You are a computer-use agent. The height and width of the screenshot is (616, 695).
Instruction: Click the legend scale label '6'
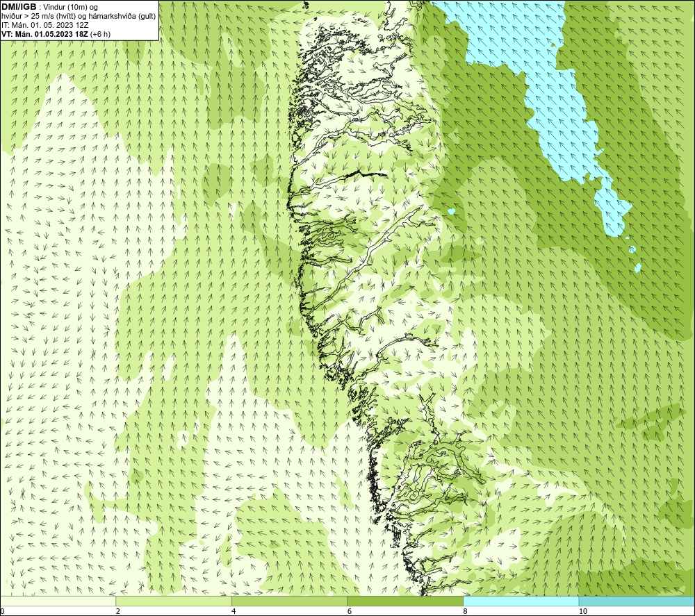click(350, 612)
